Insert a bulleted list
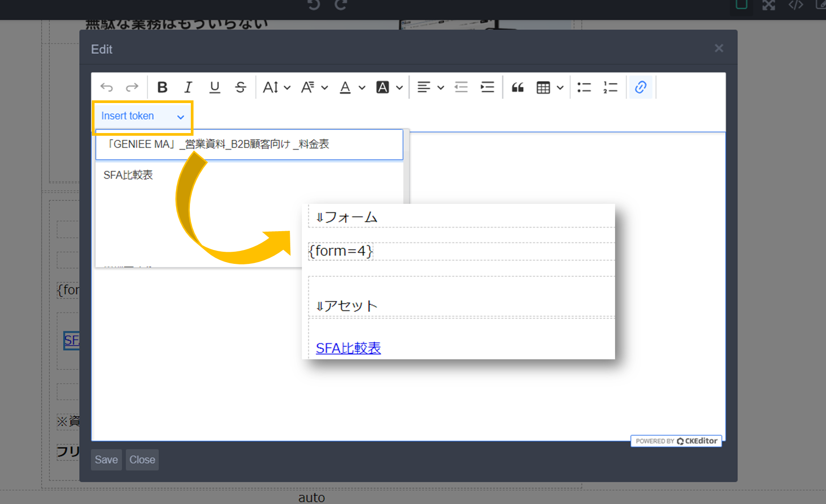The image size is (826, 504). [584, 87]
